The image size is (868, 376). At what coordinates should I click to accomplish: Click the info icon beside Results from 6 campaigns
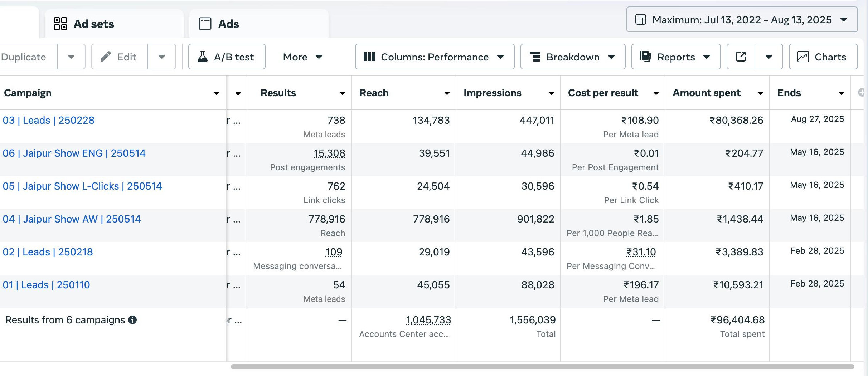click(x=132, y=320)
